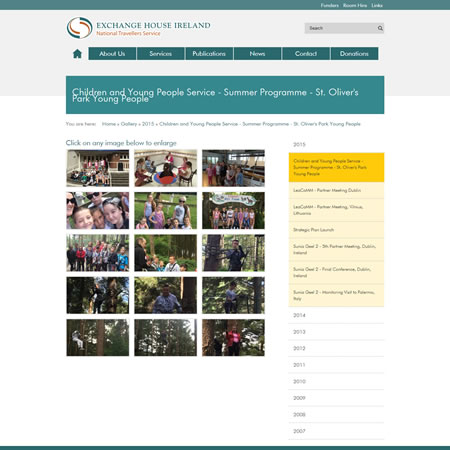
Task: Open LeoCoMM Partner Meeting Dublin gallery
Action: [x=336, y=190]
